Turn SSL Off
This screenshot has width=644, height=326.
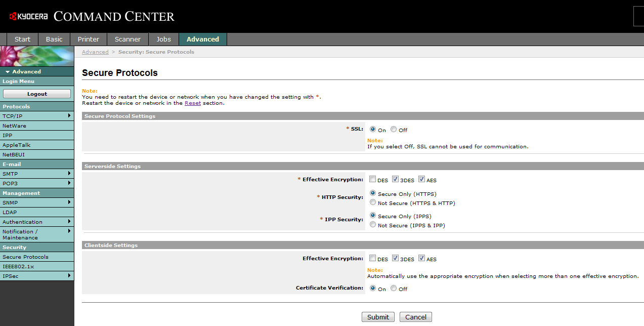point(394,129)
